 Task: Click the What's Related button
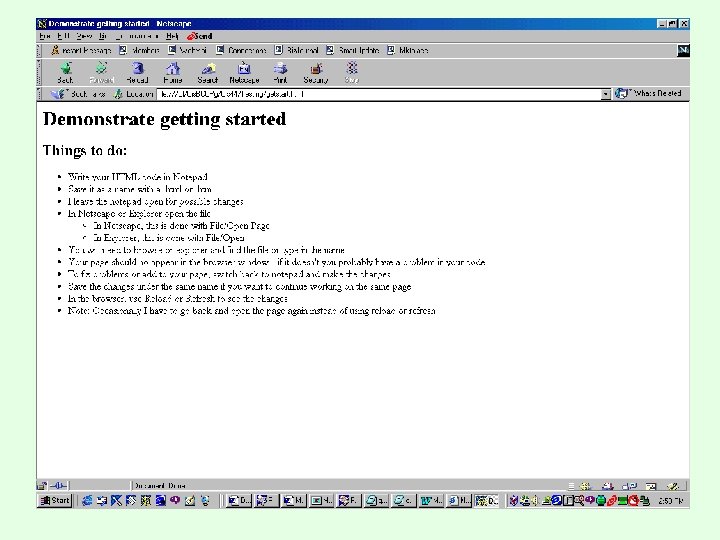click(x=649, y=94)
